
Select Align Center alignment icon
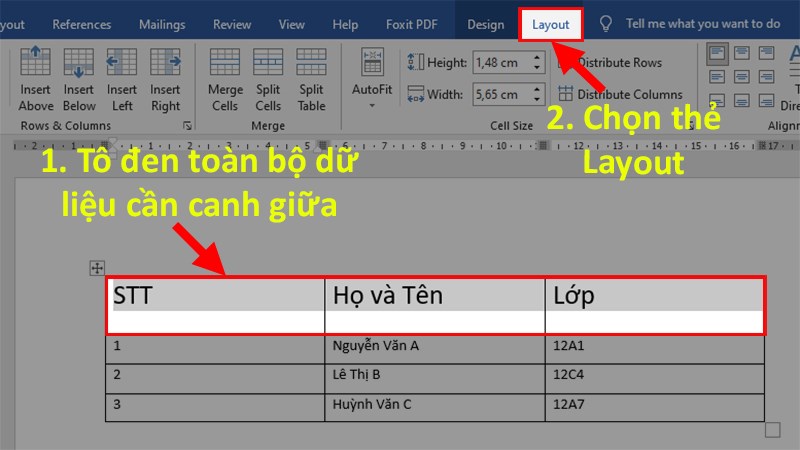coord(742,77)
